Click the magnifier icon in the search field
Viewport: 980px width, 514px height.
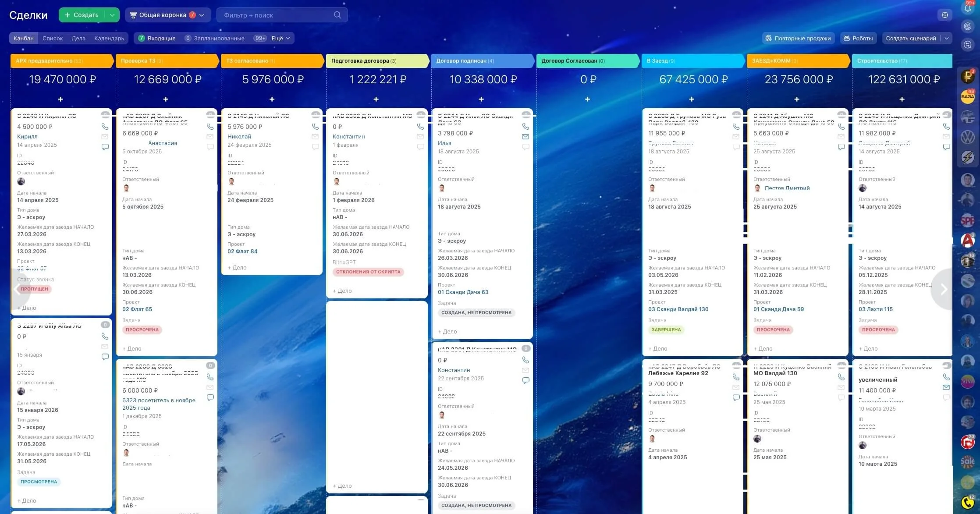click(337, 15)
